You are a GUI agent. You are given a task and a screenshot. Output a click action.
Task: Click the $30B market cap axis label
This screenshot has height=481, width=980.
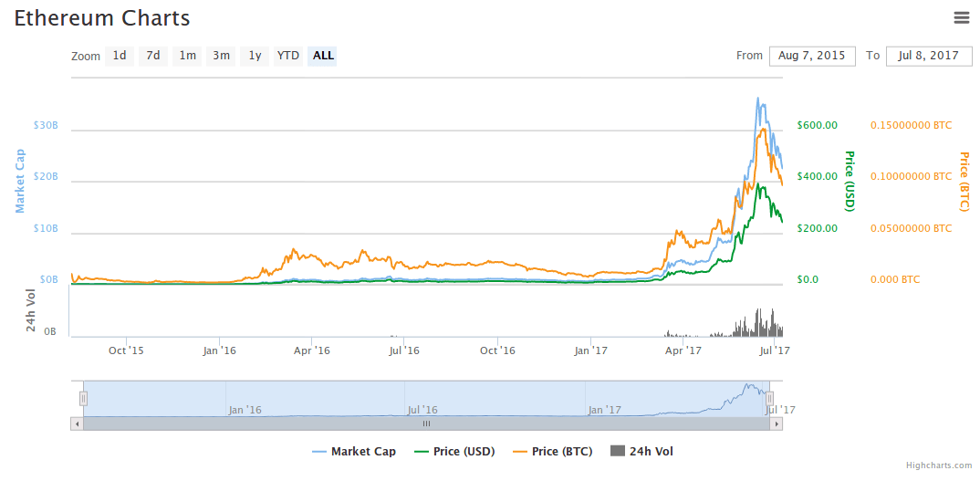coord(46,125)
